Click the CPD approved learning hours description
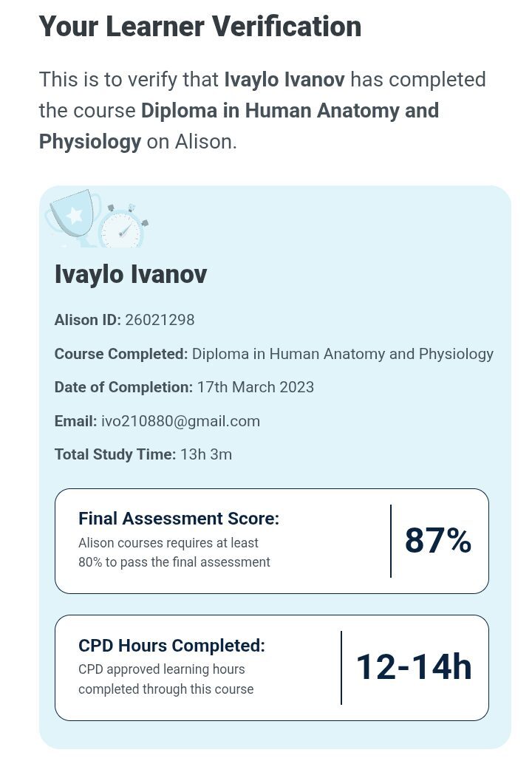532x758 pixels. (166, 679)
